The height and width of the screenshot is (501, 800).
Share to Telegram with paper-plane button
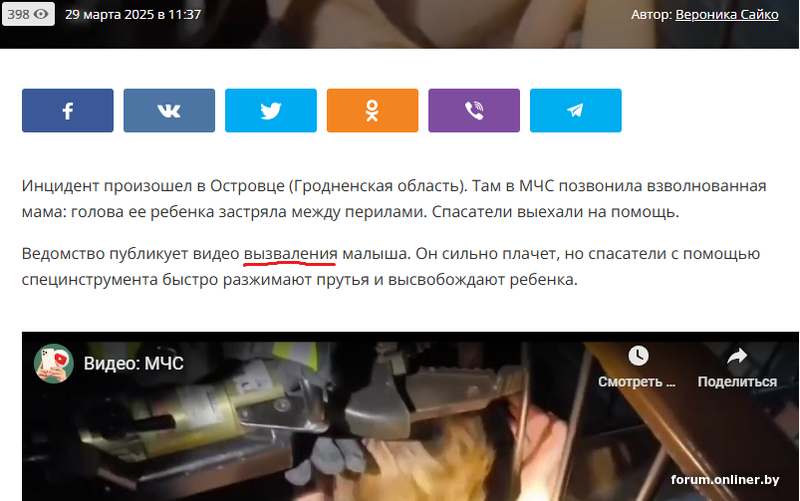coord(576,110)
